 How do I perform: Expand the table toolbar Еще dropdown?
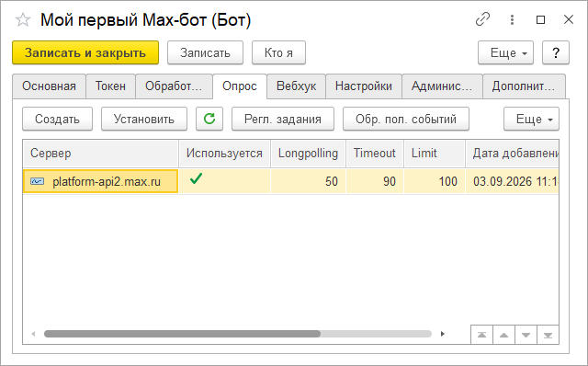click(x=531, y=119)
